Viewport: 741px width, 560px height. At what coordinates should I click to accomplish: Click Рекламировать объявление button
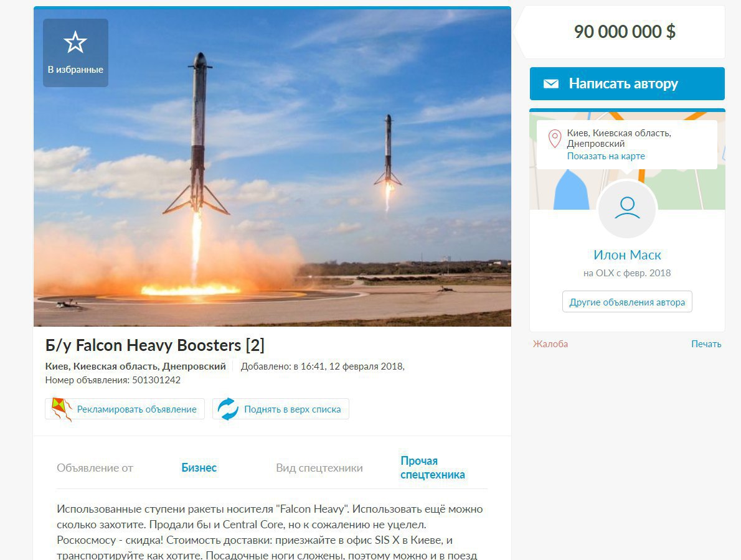point(125,409)
